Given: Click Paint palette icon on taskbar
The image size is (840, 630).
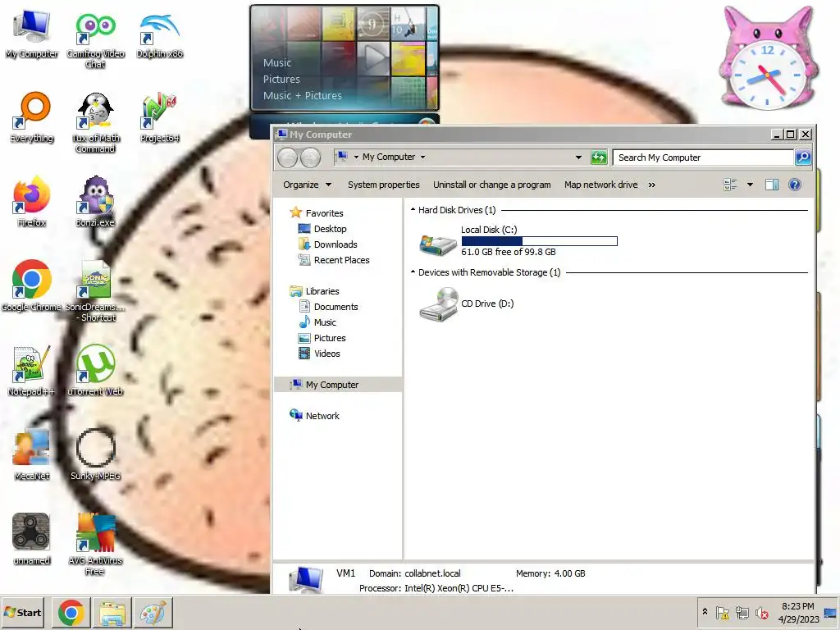Looking at the screenshot, I should (x=153, y=613).
